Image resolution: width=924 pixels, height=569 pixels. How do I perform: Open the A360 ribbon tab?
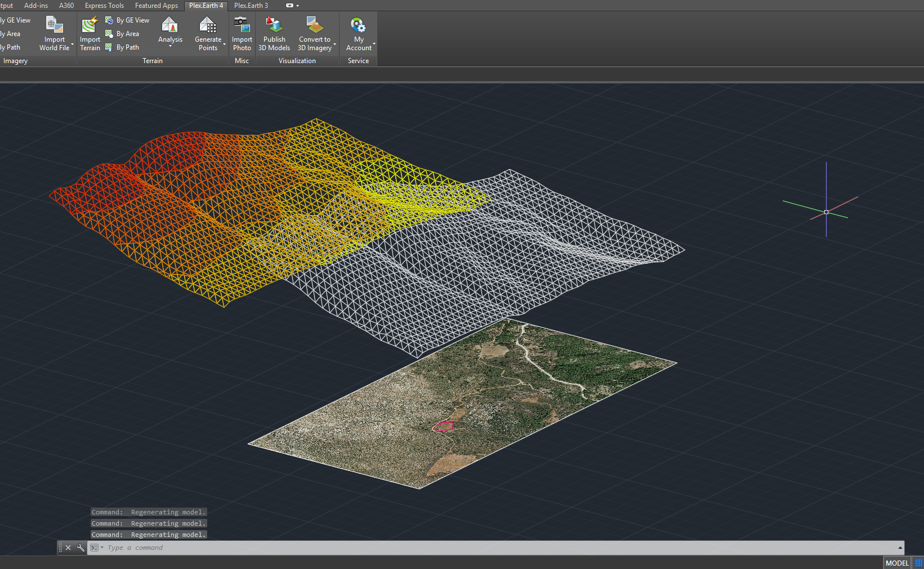(x=66, y=6)
